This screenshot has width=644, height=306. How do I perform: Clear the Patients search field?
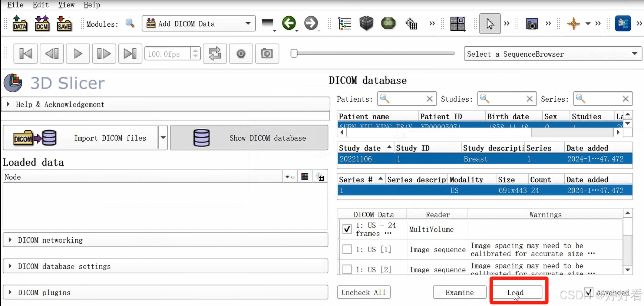429,99
